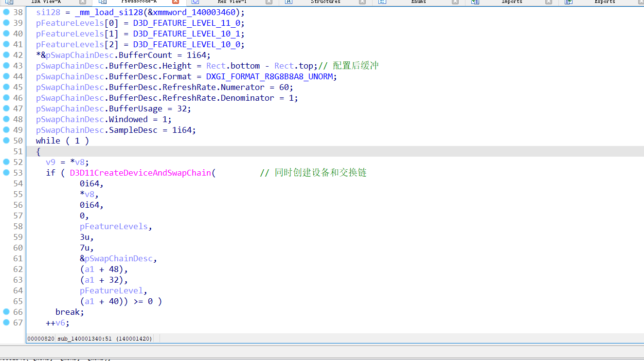
Task: Open the Enums tab
Action: (418, 2)
